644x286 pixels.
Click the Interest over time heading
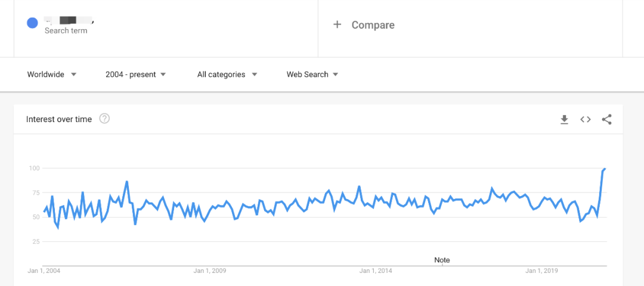59,119
